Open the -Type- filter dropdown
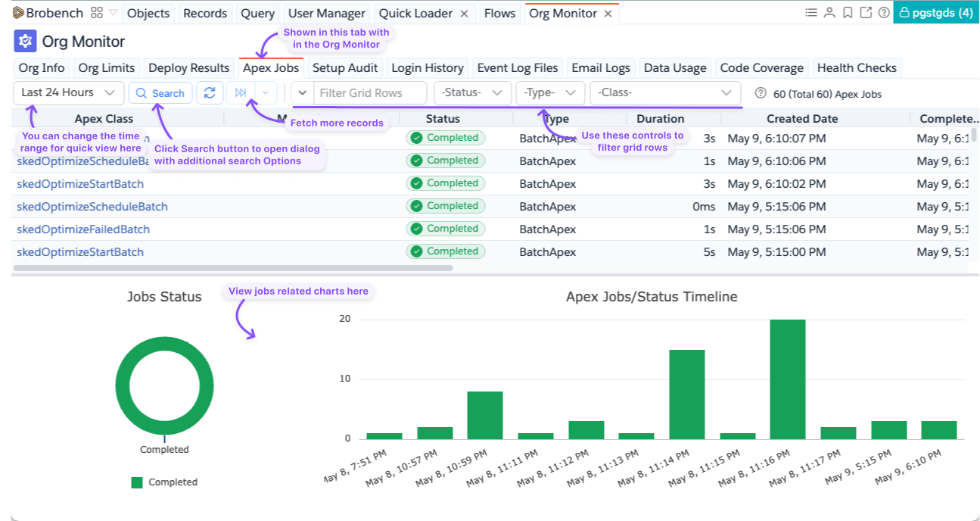The image size is (980, 521). click(550, 93)
